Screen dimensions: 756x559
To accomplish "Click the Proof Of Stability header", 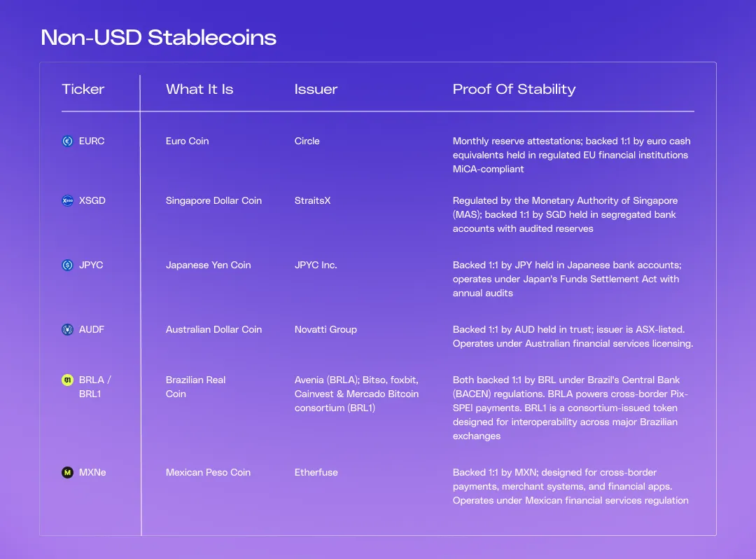I will pos(514,89).
